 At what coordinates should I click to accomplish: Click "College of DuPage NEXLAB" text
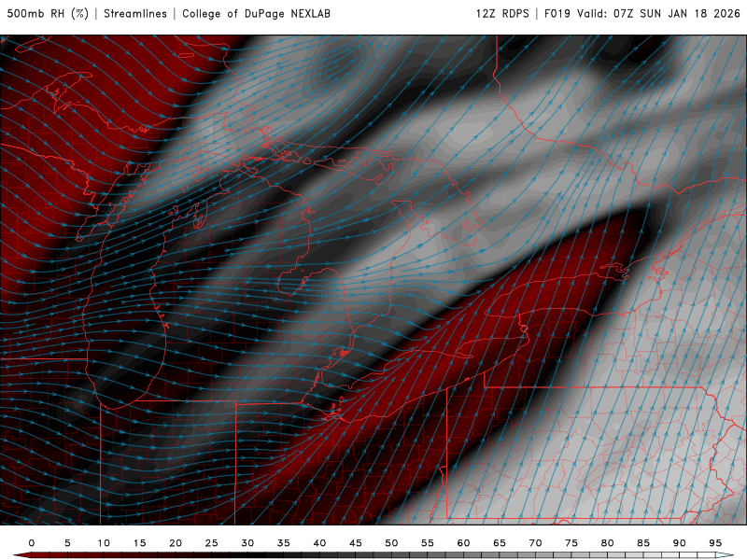pos(256,13)
